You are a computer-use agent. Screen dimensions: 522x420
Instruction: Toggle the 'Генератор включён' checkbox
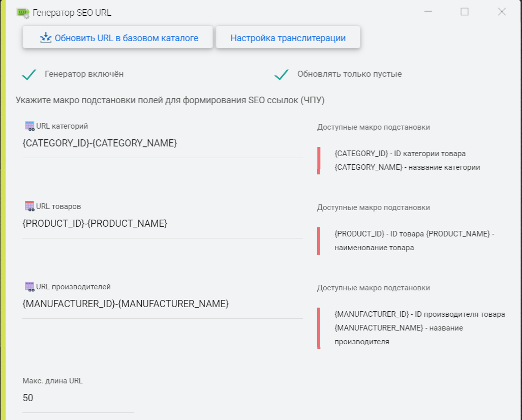[29, 74]
